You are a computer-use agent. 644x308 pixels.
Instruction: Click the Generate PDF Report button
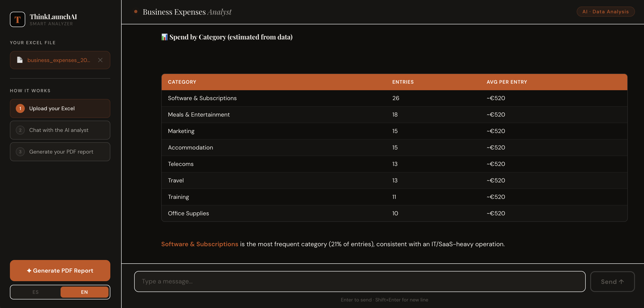[x=60, y=270]
